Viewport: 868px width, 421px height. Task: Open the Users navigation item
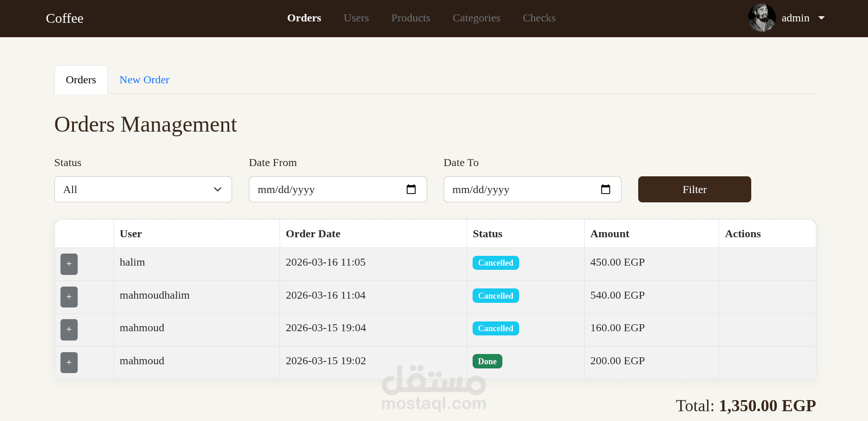tap(356, 18)
